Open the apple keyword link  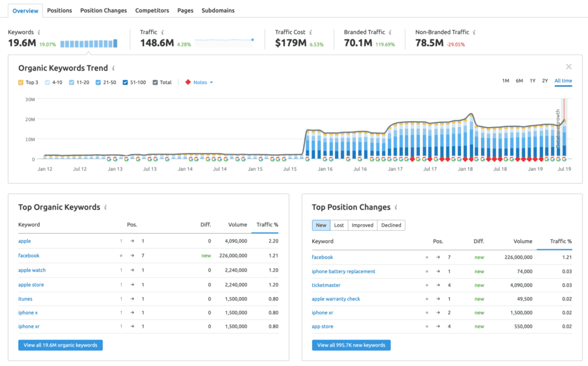pyautogui.click(x=24, y=241)
